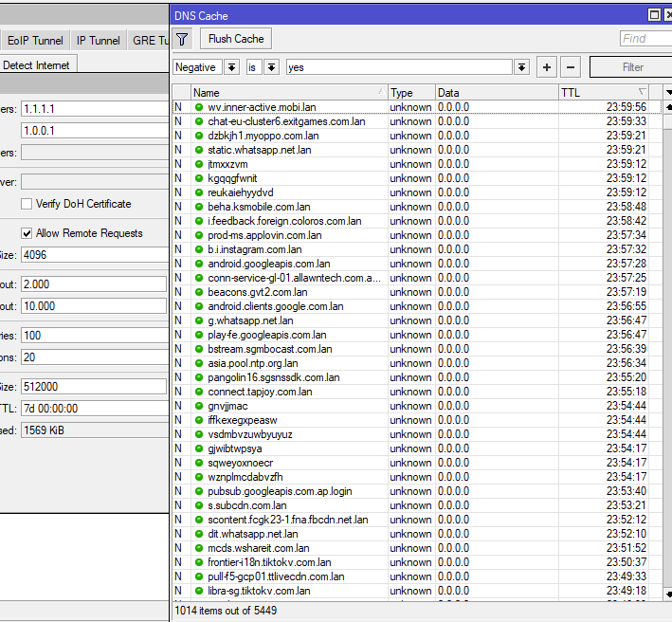672x622 pixels.
Task: Click the 1.1.1.1 server field
Action: 95,109
